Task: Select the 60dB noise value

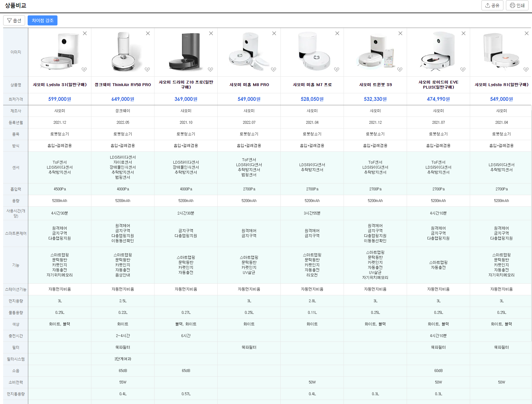Action: (438, 371)
